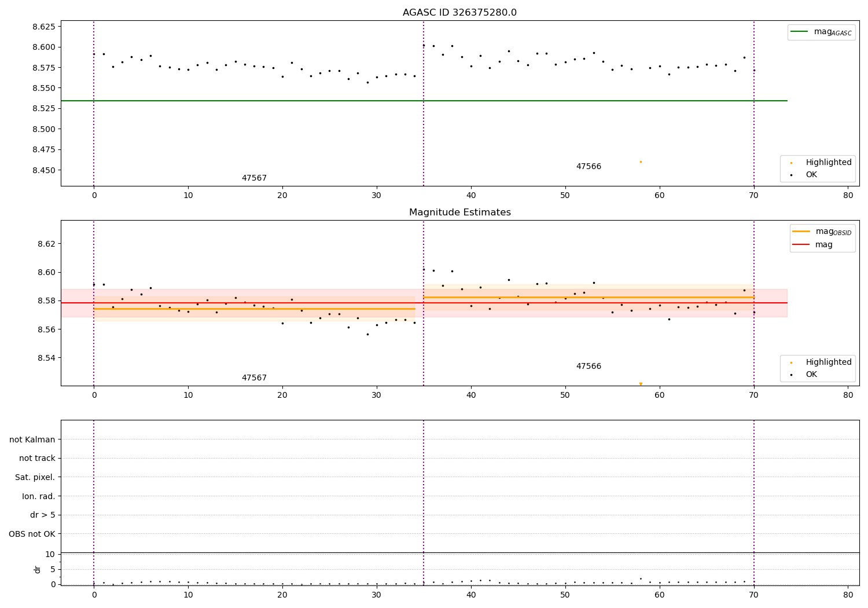Click the orange line sample in the mag OBSID legend
Viewport: 868px width, 608px height.
[801, 232]
